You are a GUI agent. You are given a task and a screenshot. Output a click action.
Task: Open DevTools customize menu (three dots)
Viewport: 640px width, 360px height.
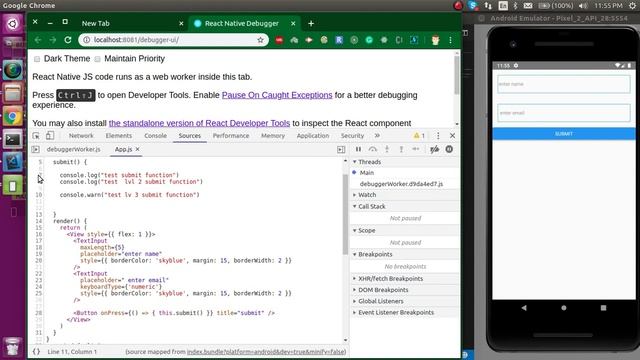[438, 136]
